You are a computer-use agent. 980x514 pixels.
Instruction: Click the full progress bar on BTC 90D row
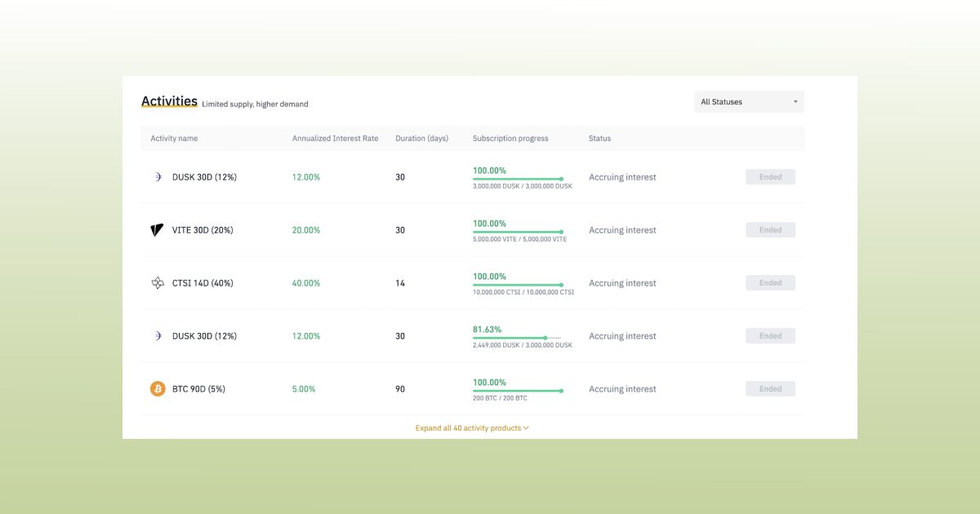518,392
